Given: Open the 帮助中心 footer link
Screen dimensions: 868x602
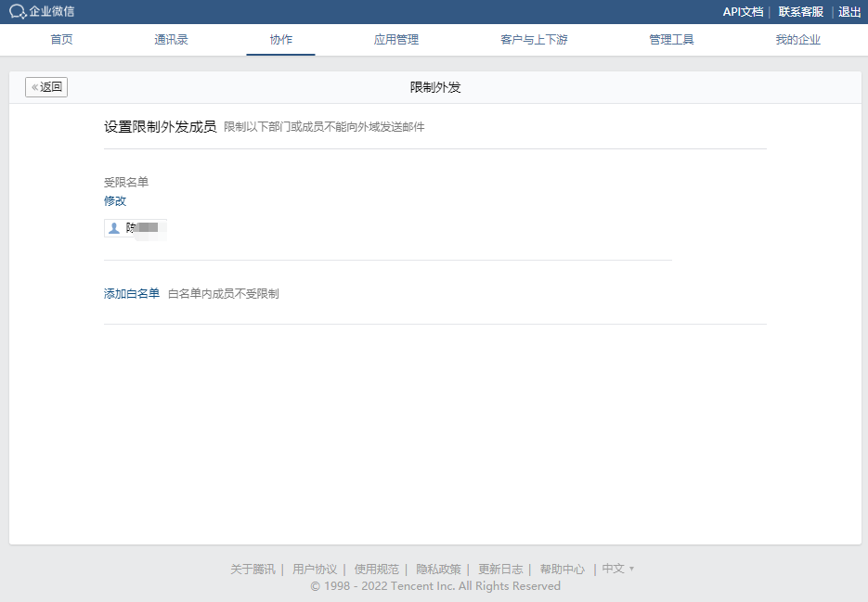Looking at the screenshot, I should point(562,570).
